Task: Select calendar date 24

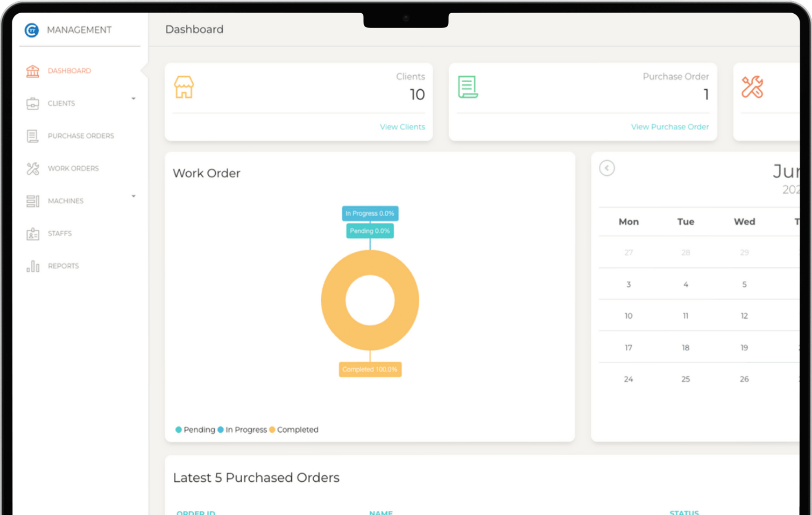Action: pos(628,379)
